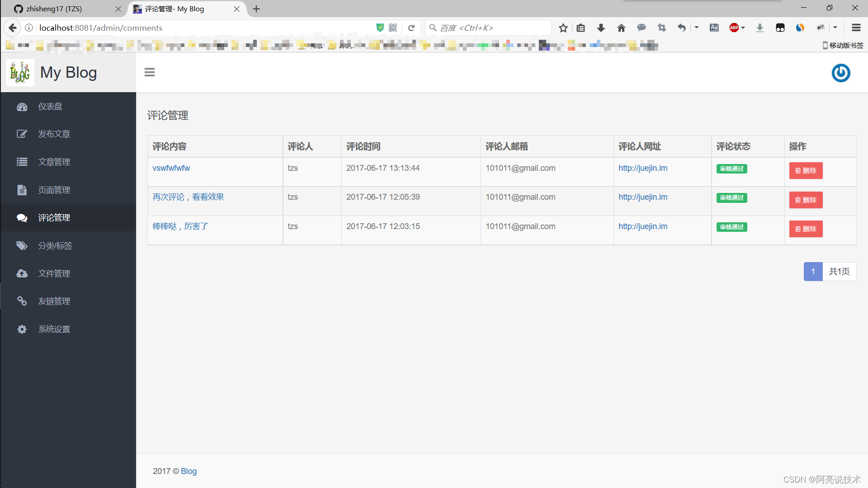Viewport: 868px width, 488px height.
Task: Click the 页面管理 document icon
Action: click(x=22, y=190)
